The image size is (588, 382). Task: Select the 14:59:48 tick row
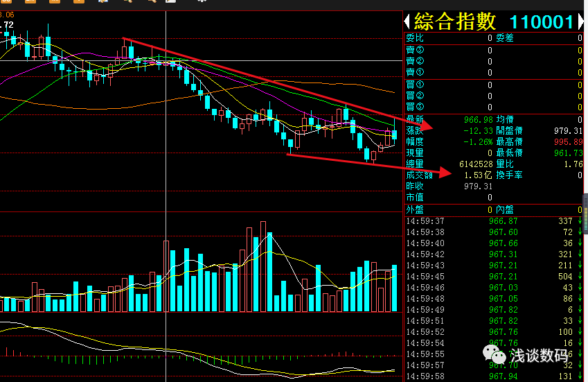tap(494, 299)
